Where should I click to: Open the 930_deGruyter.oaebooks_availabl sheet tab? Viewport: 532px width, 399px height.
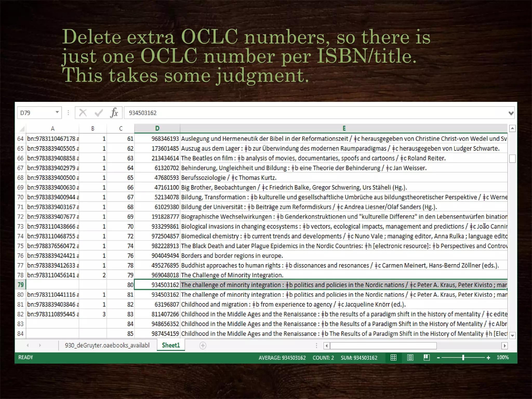(x=107, y=345)
